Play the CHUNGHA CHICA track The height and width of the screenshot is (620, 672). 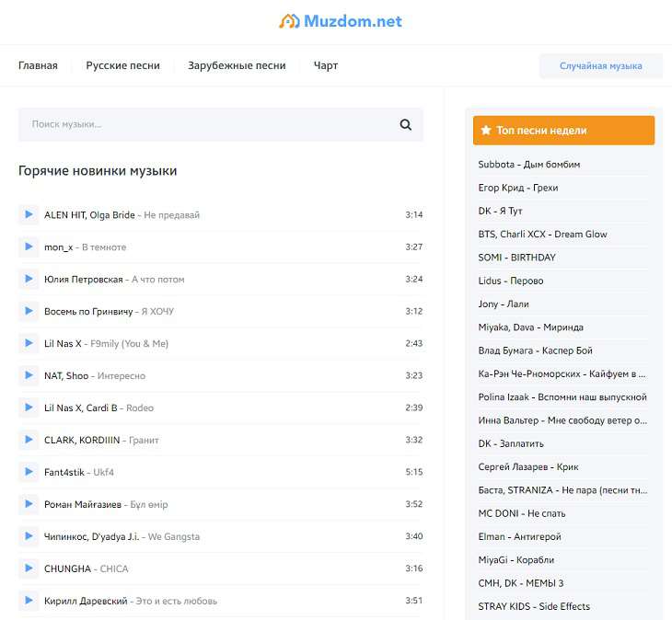point(29,569)
